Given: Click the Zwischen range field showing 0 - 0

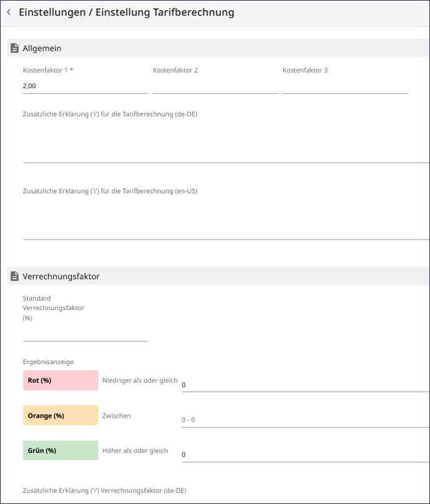Looking at the screenshot, I should click(306, 420).
